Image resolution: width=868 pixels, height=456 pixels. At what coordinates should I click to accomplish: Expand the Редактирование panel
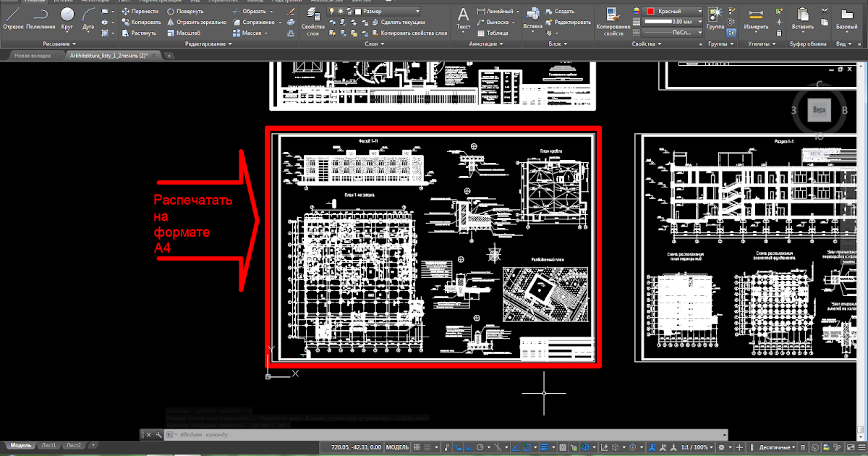click(x=208, y=44)
